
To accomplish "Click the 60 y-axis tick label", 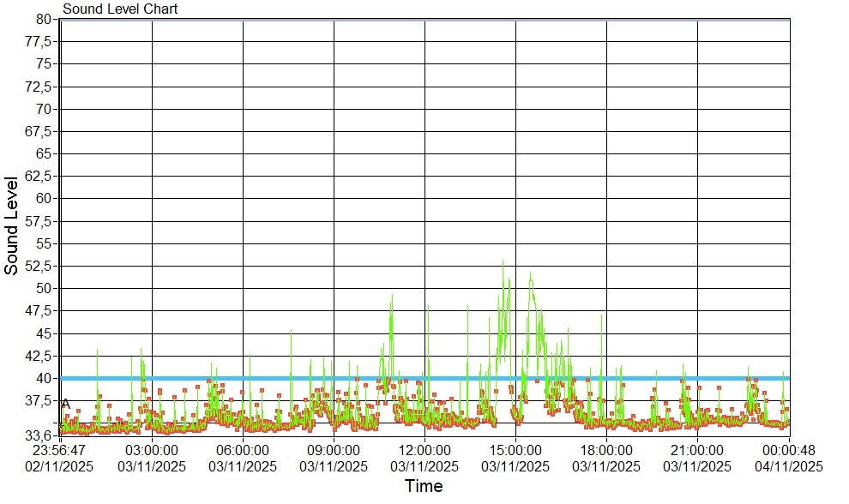I will point(45,198).
